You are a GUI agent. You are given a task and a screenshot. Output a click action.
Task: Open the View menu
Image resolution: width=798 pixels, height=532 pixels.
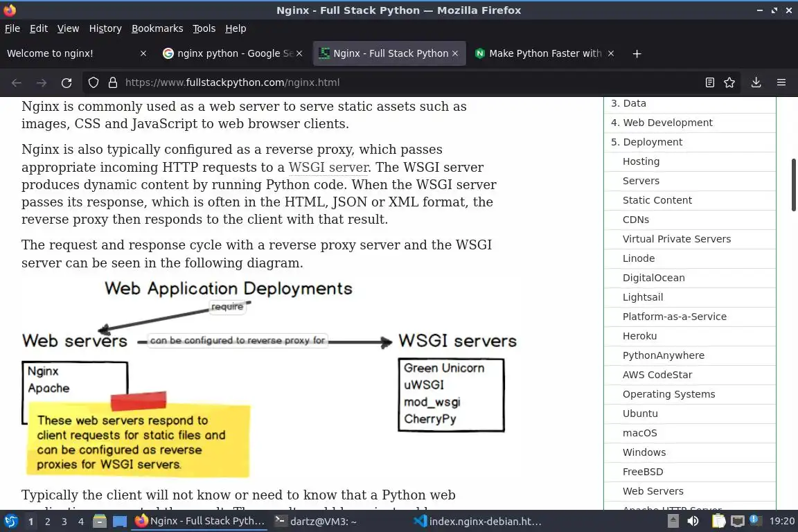click(x=68, y=28)
